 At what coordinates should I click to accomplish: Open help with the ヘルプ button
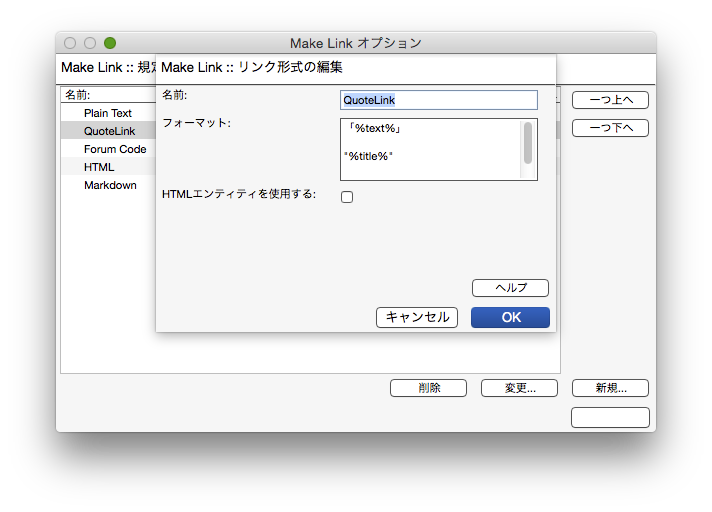click(510, 288)
